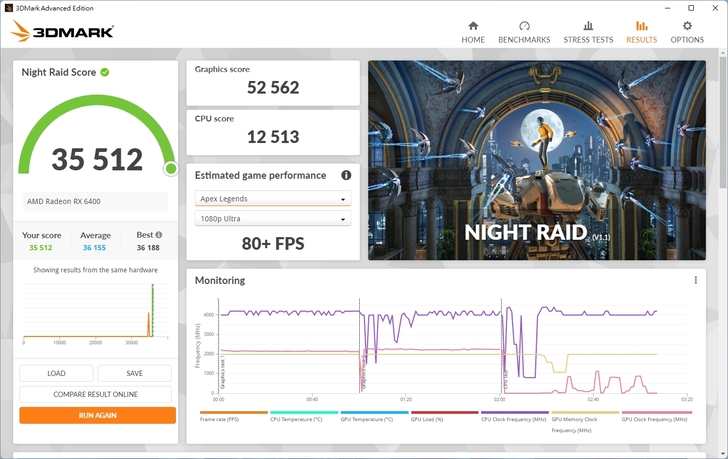
Task: Click the 80+ FPS estimate
Action: coord(273,243)
